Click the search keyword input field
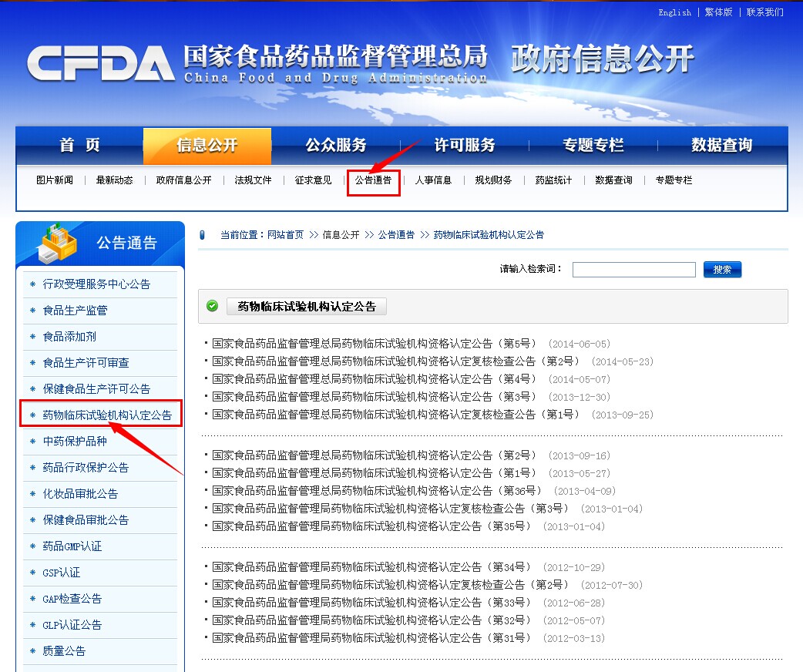 point(633,270)
